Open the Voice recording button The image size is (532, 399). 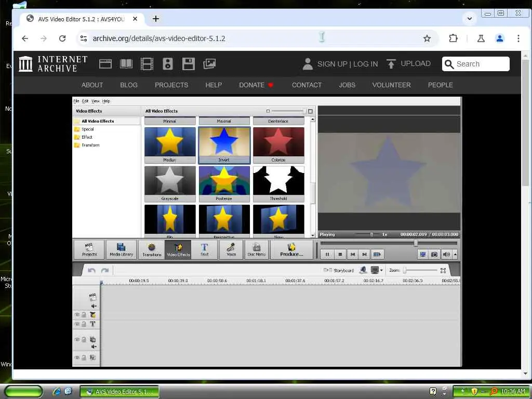pyautogui.click(x=231, y=250)
